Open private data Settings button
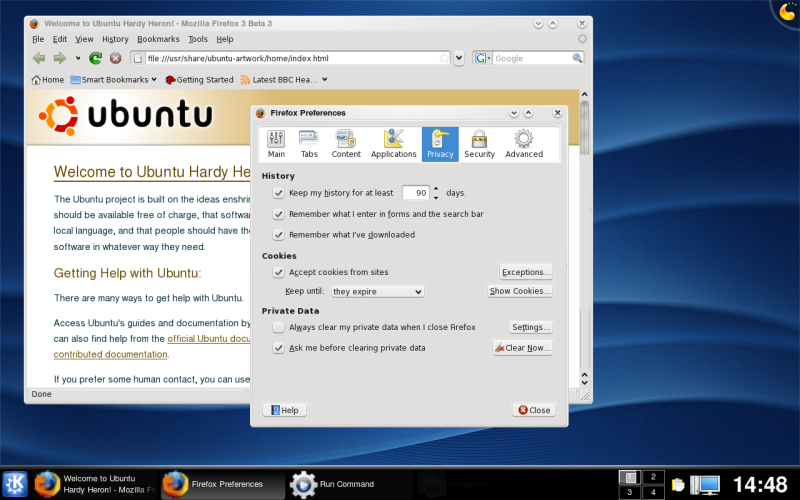Viewport: 800px width, 500px height. click(x=531, y=327)
